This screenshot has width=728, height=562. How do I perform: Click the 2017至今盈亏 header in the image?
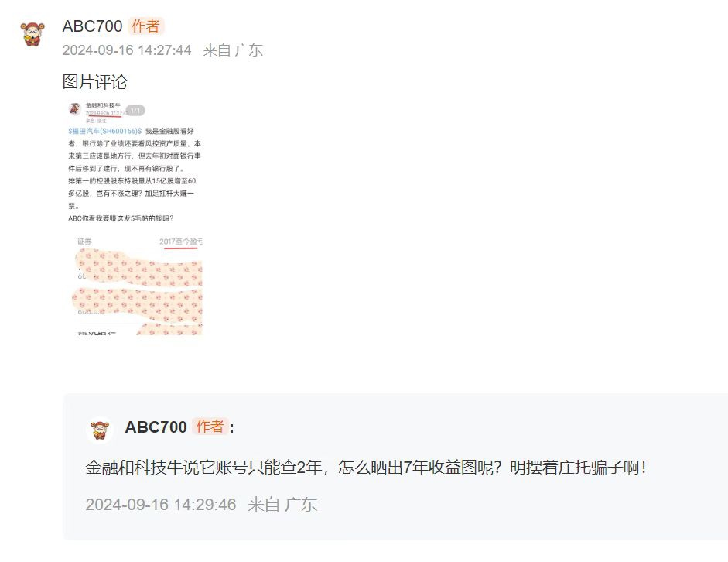point(180,242)
